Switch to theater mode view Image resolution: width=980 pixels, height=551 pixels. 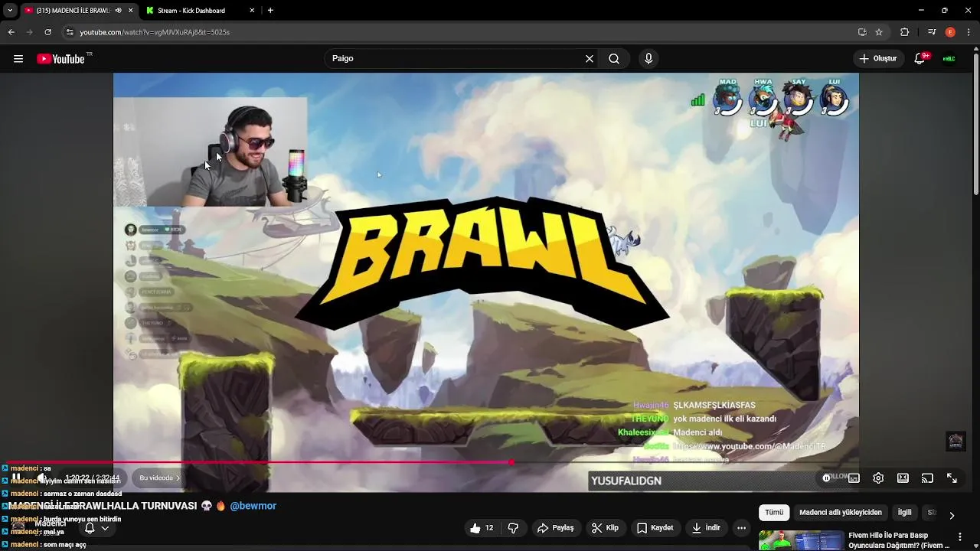[x=903, y=478]
